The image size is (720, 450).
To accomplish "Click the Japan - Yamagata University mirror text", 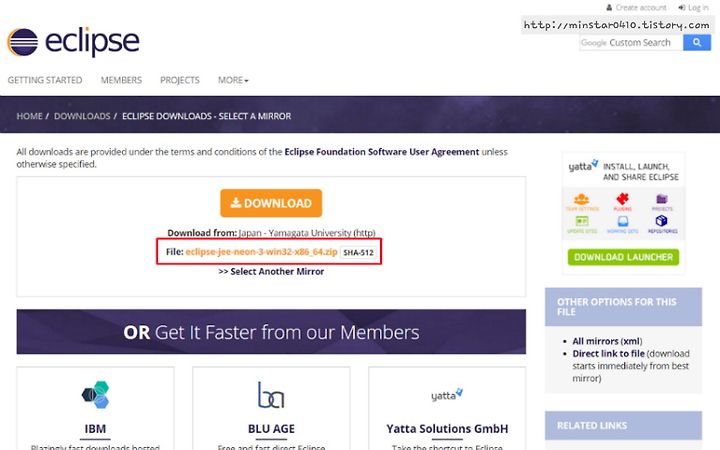I will (307, 233).
